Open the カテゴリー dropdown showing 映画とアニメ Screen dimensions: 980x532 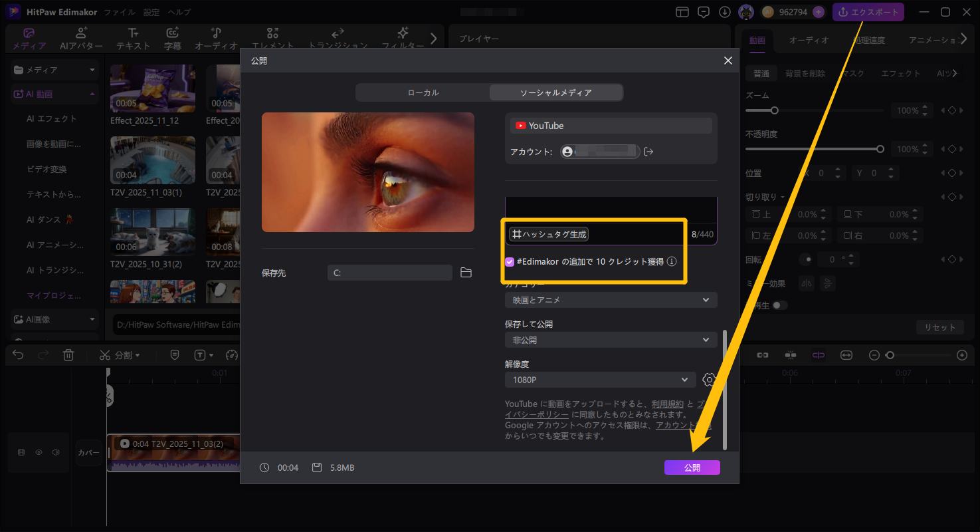point(610,300)
